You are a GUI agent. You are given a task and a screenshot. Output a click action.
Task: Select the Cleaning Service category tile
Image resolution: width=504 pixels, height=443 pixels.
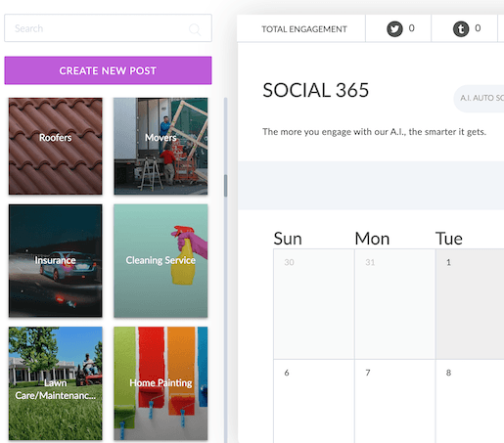tap(160, 260)
